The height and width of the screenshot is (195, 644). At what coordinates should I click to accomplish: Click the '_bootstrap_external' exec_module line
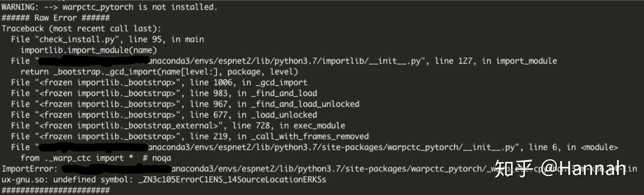click(x=178, y=126)
